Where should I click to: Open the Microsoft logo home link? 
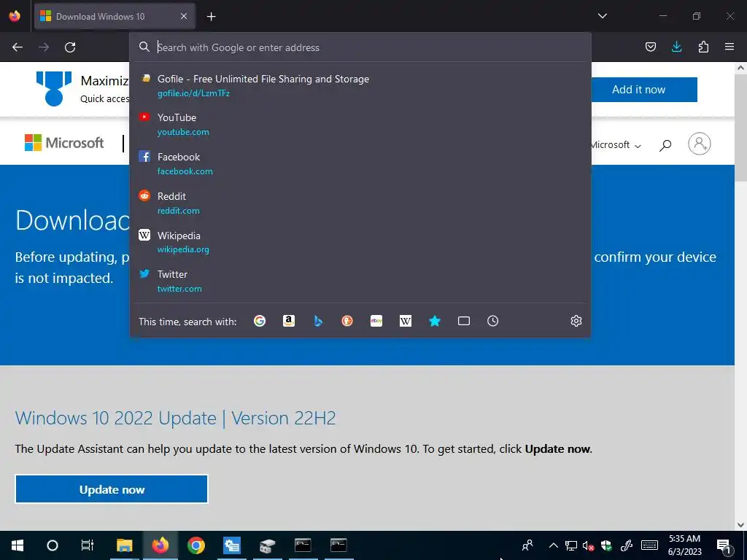point(64,142)
